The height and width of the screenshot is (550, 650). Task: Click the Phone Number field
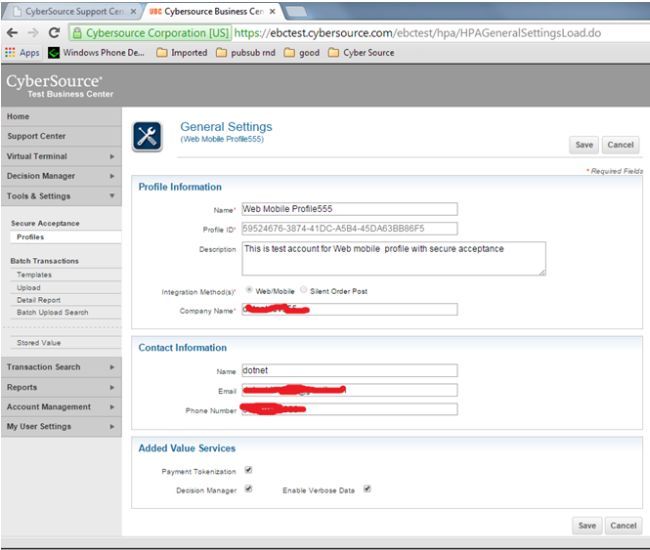tap(349, 409)
